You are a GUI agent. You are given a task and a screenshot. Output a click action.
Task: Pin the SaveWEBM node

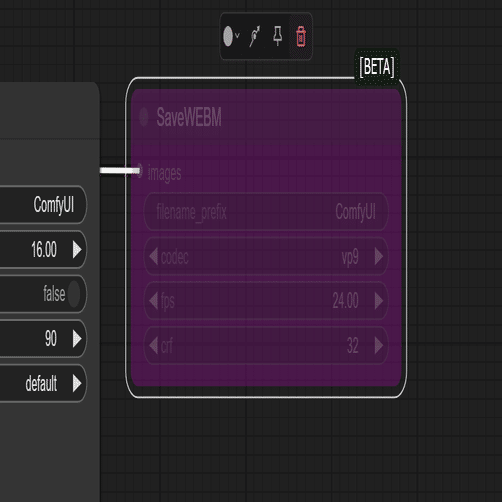278,36
